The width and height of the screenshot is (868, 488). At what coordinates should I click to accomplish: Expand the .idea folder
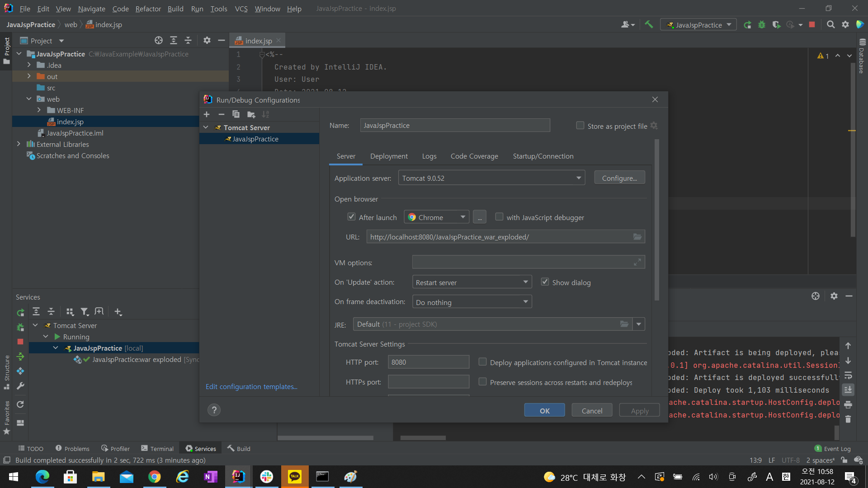pyautogui.click(x=29, y=65)
